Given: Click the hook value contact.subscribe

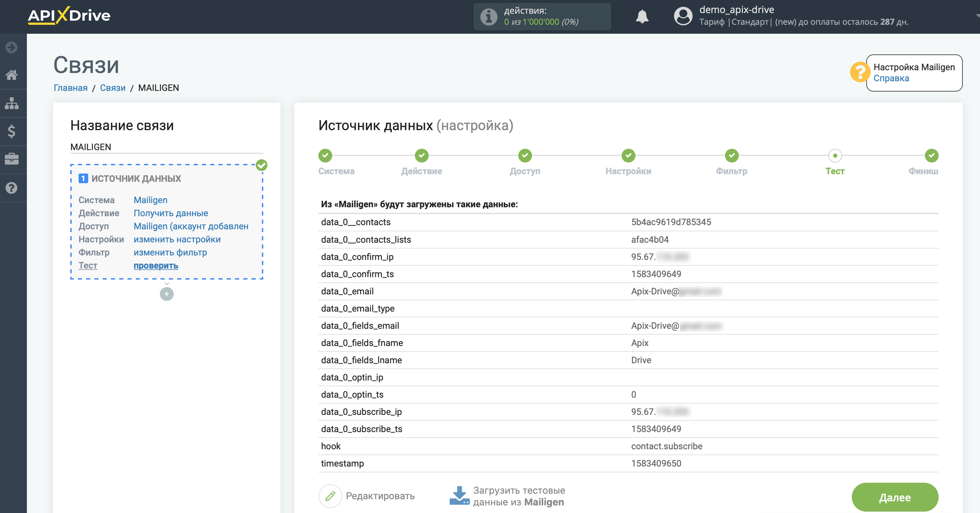Looking at the screenshot, I should [667, 446].
